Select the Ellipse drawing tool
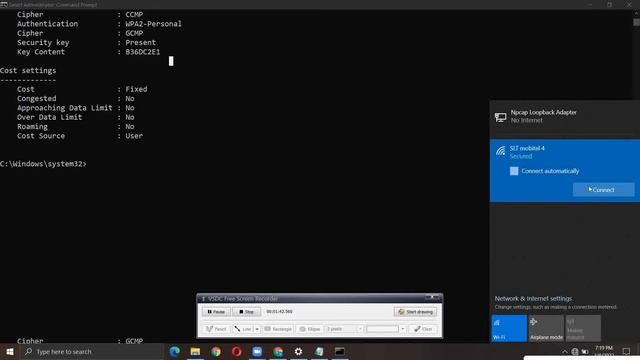The height and width of the screenshot is (360, 640). [310, 329]
